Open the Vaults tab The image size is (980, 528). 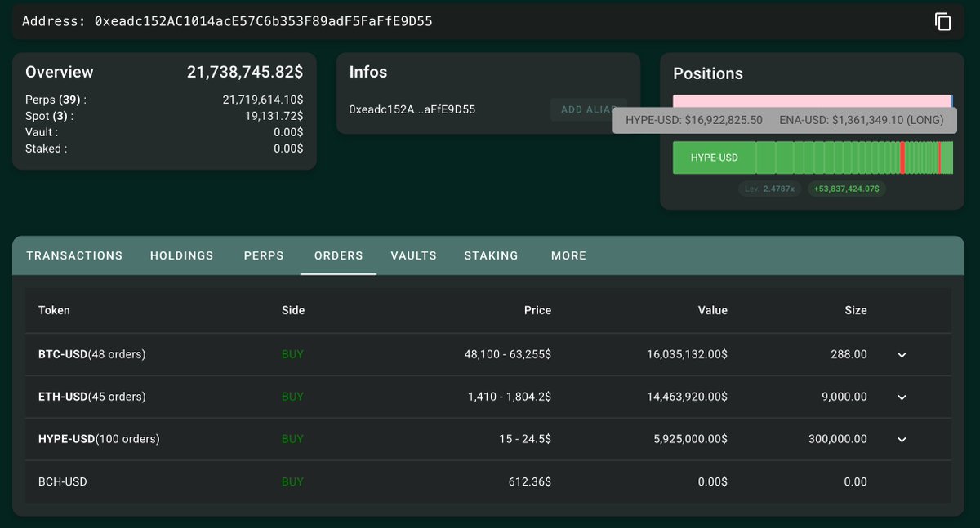[x=413, y=255]
